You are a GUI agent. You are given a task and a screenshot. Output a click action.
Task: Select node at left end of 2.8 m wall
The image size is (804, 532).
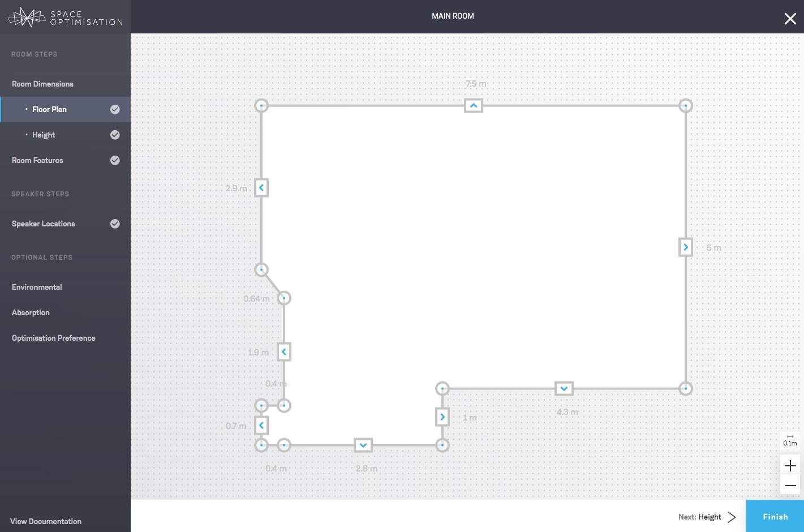click(284, 445)
